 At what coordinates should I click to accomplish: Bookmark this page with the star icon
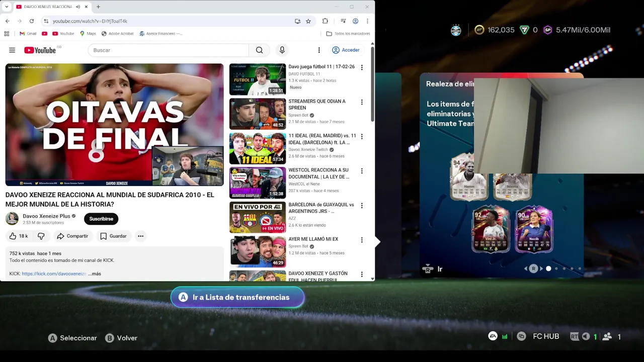(x=308, y=21)
